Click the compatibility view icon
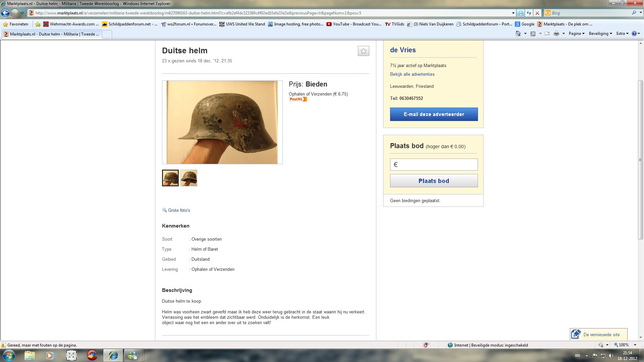Image resolution: width=644 pixels, height=362 pixels. coord(521,13)
